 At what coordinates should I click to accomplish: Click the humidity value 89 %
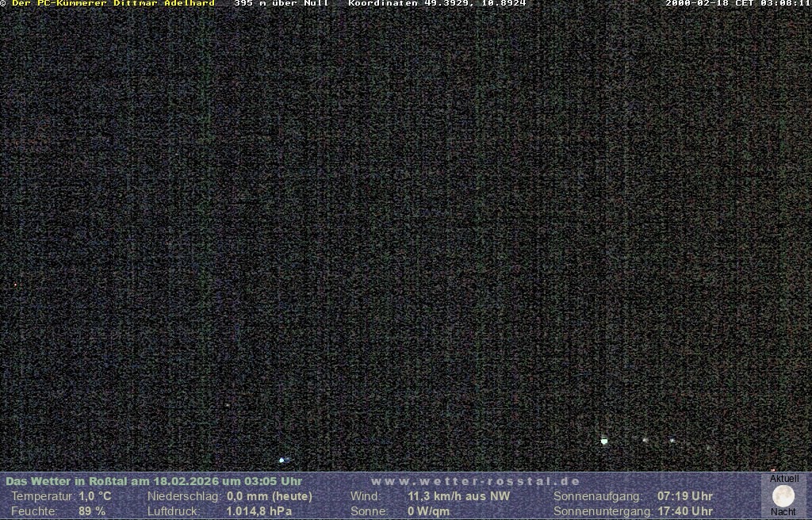point(92,511)
